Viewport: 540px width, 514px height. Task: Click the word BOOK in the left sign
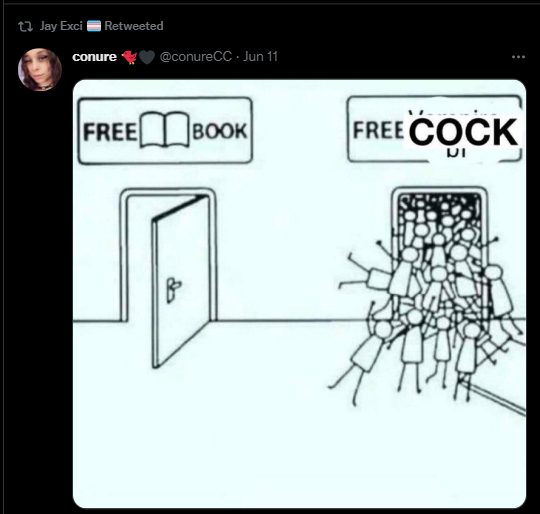pos(220,131)
